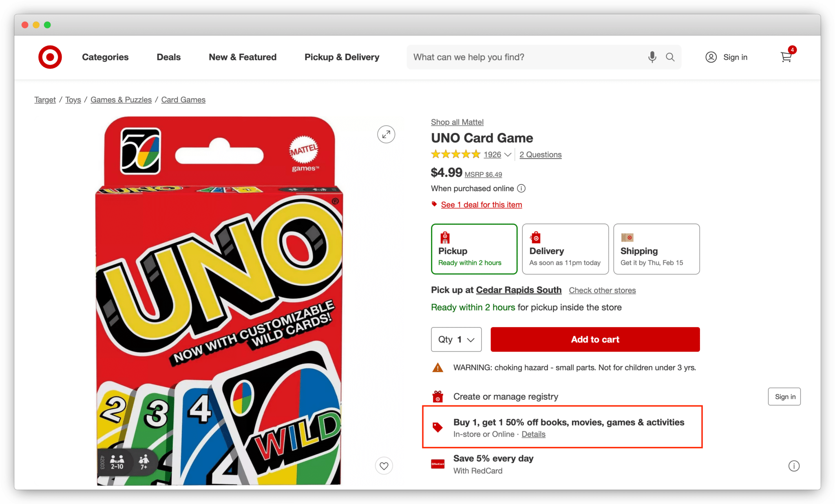Screen dimensions: 835x504
Task: Expand the product image with the zoom icon
Action: [386, 134]
